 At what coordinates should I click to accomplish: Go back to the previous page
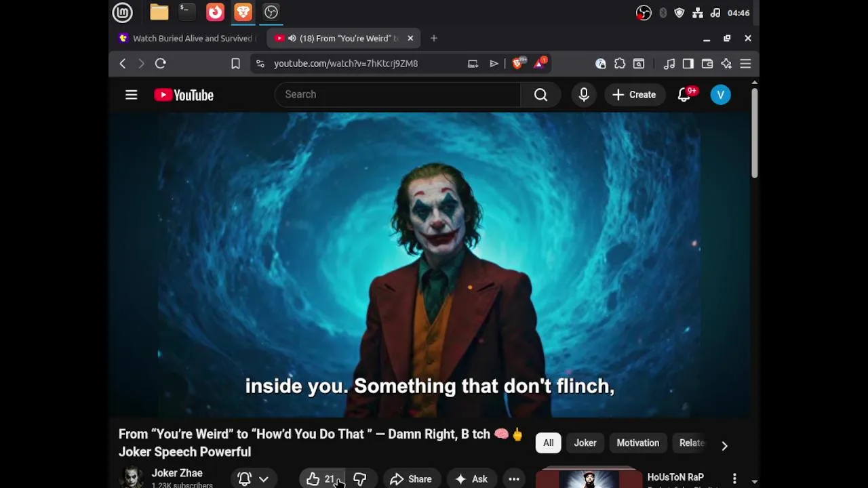(x=123, y=64)
